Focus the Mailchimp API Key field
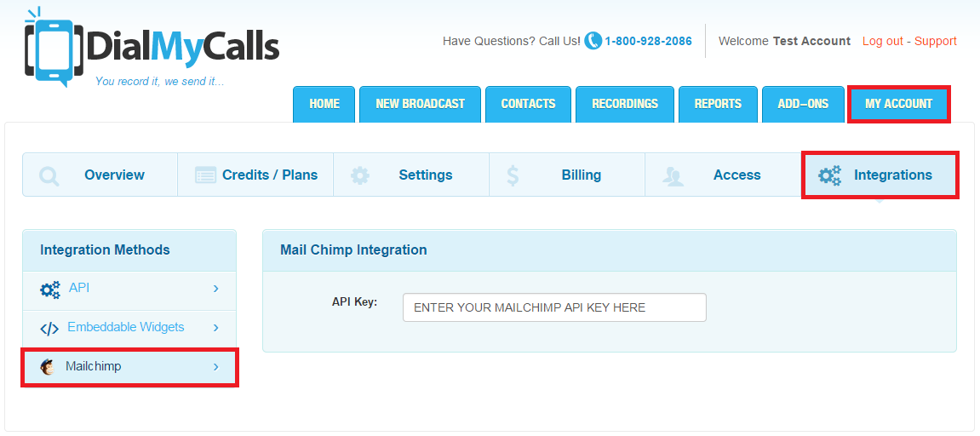 tap(554, 307)
